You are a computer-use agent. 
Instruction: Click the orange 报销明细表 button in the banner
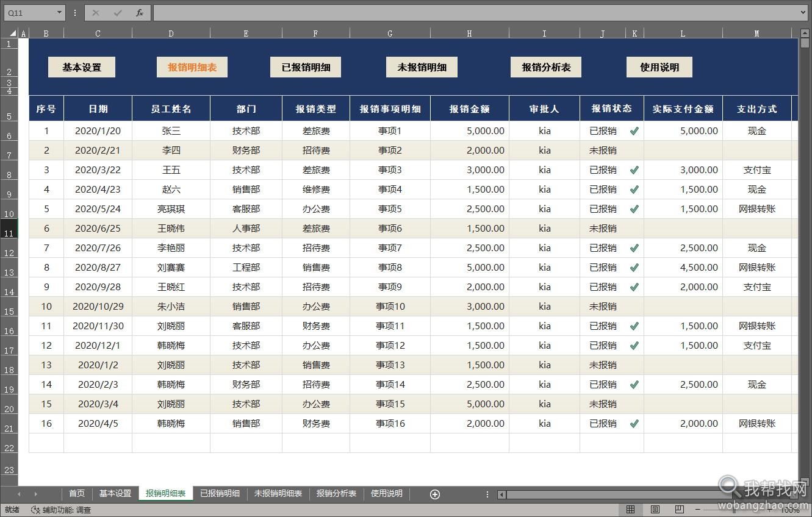(192, 67)
